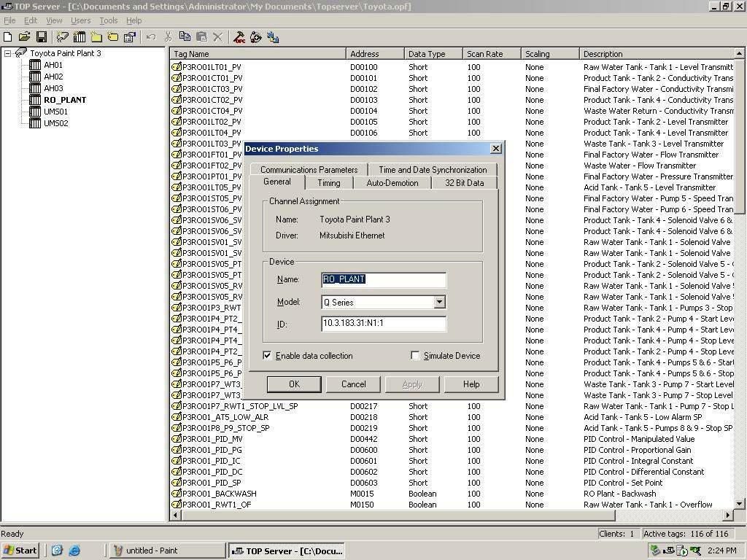
Task: Click the horizontal scrollbar left arrow
Action: click(x=175, y=515)
